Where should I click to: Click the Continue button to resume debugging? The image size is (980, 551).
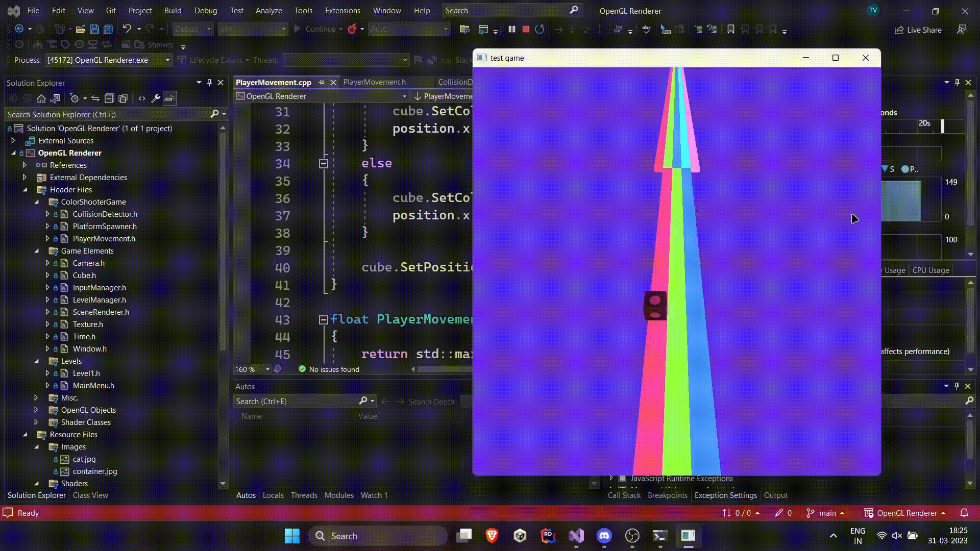coord(317,29)
